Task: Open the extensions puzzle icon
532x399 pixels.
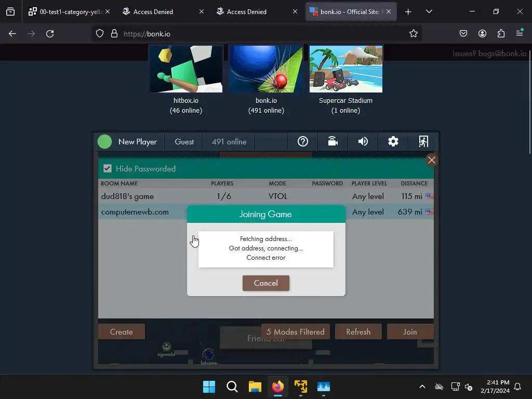Action: pos(501,33)
